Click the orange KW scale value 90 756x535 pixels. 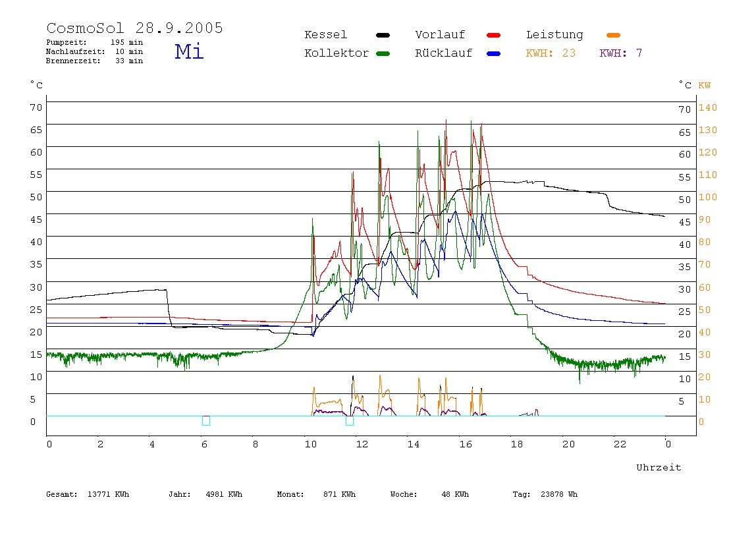click(x=705, y=219)
